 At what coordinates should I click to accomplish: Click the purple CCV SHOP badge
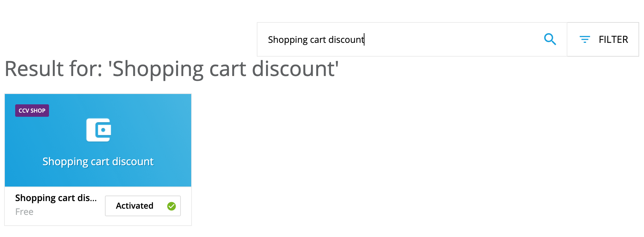32,111
